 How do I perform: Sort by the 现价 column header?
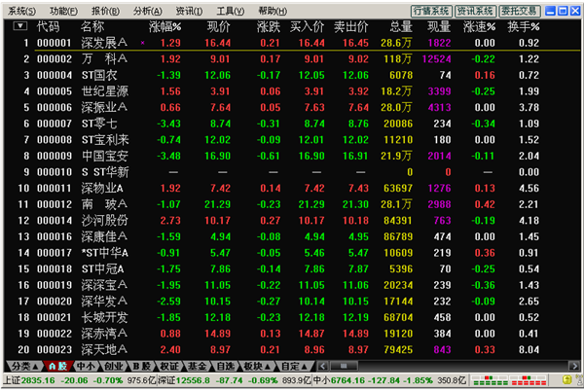point(219,27)
